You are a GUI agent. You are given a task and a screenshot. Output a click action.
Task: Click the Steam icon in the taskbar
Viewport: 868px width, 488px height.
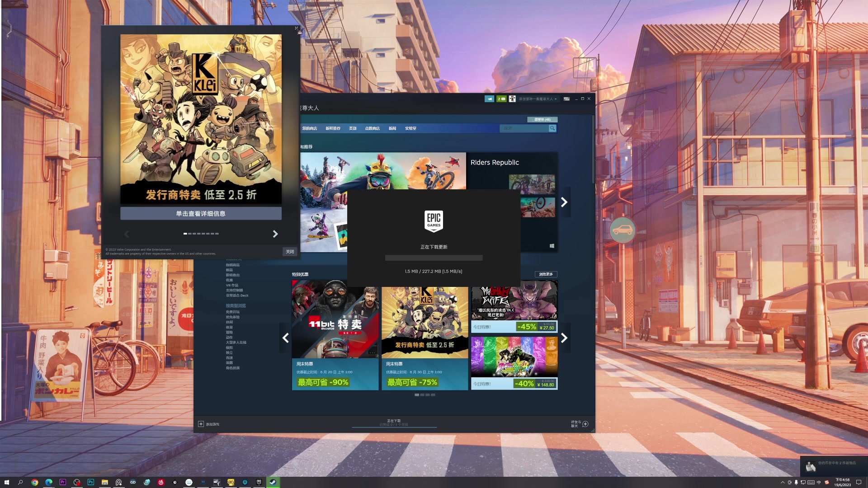(273, 482)
